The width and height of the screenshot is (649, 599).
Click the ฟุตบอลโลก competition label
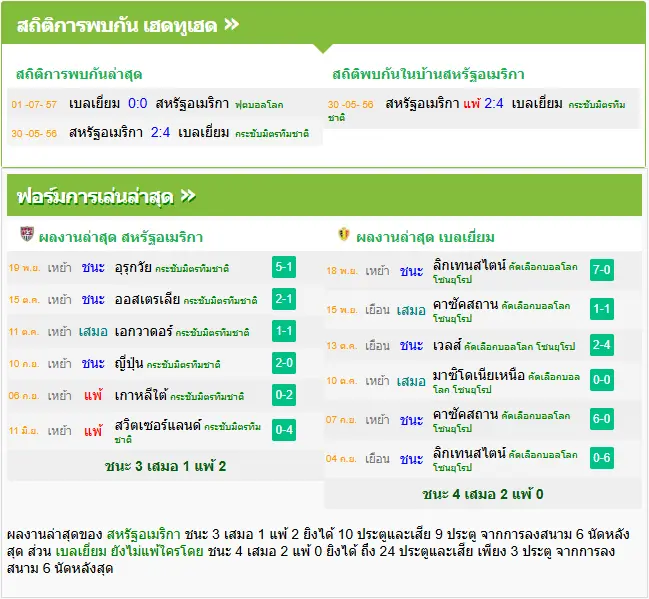[x=259, y=105]
